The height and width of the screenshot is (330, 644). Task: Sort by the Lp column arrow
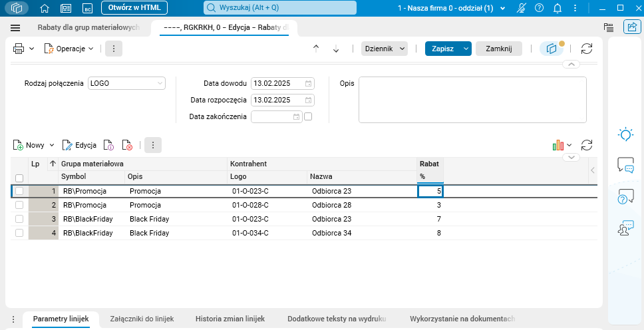point(53,164)
